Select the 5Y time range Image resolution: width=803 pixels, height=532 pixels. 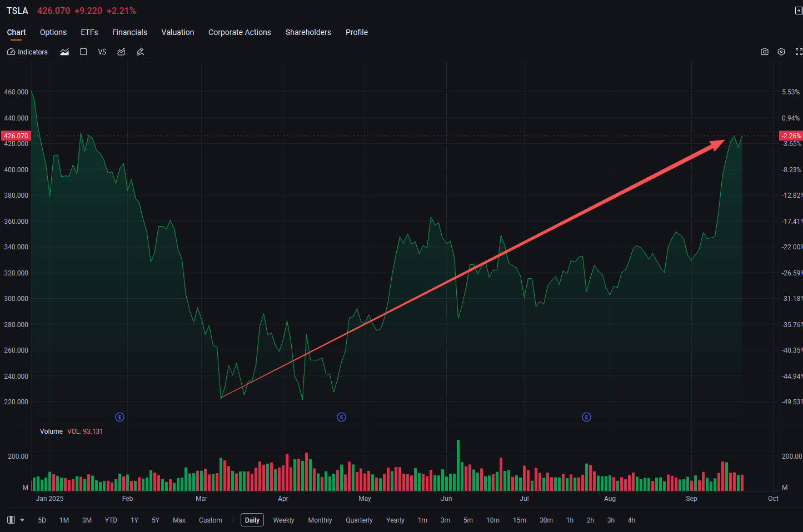(156, 520)
